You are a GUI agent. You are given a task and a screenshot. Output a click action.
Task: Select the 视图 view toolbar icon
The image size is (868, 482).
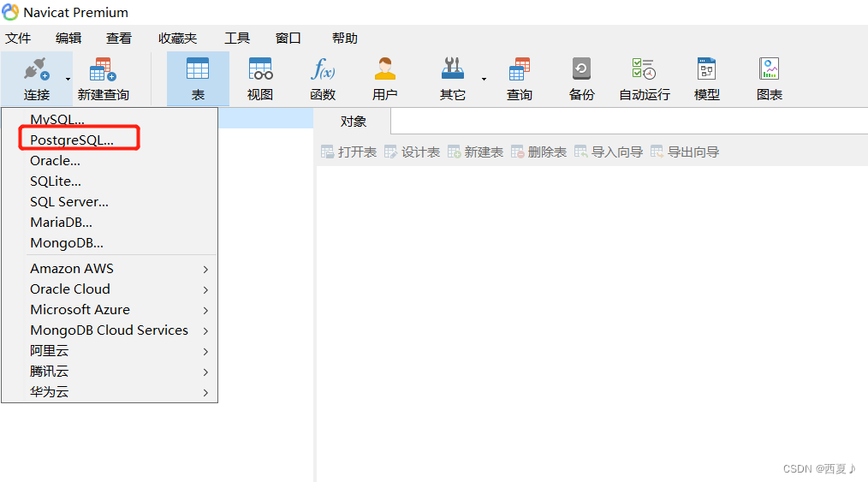tap(260, 69)
